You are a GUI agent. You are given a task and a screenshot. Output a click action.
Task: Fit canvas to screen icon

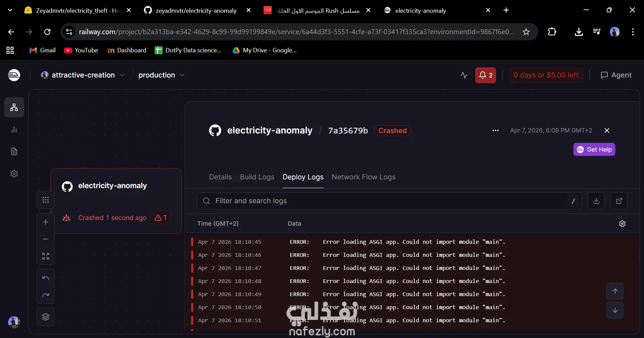click(x=46, y=256)
